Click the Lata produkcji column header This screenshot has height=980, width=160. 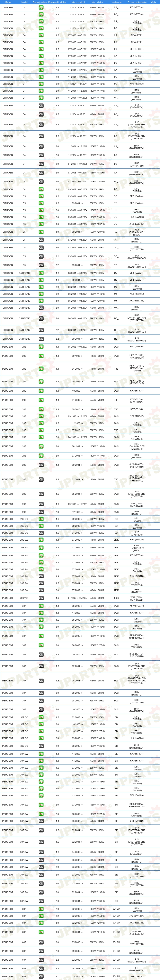pyautogui.click(x=78, y=2)
